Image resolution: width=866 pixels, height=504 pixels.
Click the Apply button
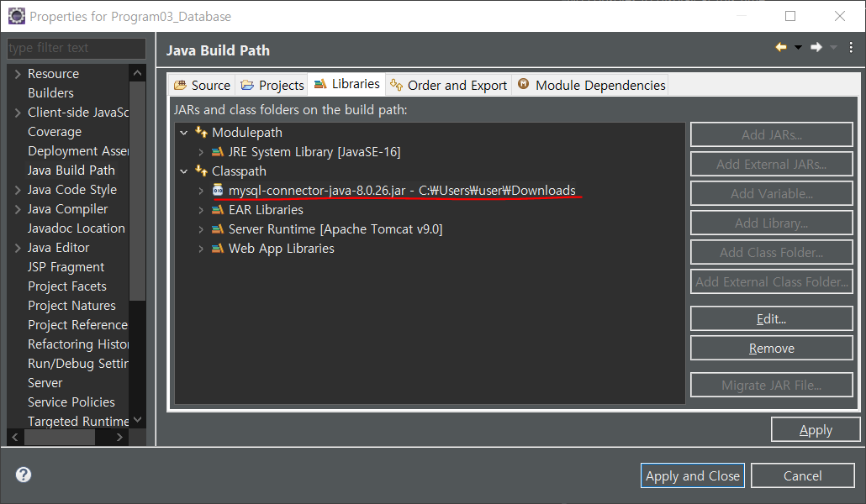[816, 429]
